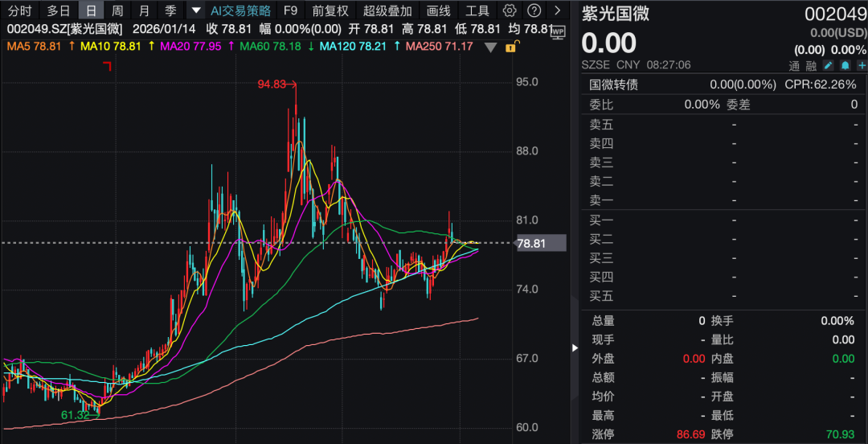Open AI交易策略 feature
The height and width of the screenshot is (444, 868).
coord(240,10)
